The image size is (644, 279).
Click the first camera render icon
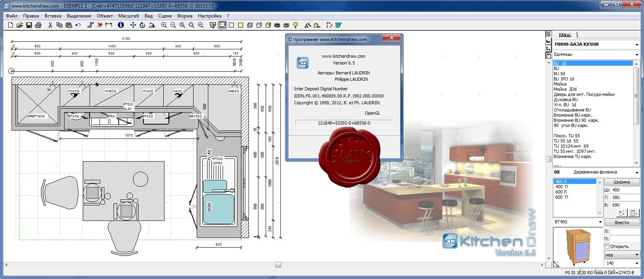click(x=277, y=25)
